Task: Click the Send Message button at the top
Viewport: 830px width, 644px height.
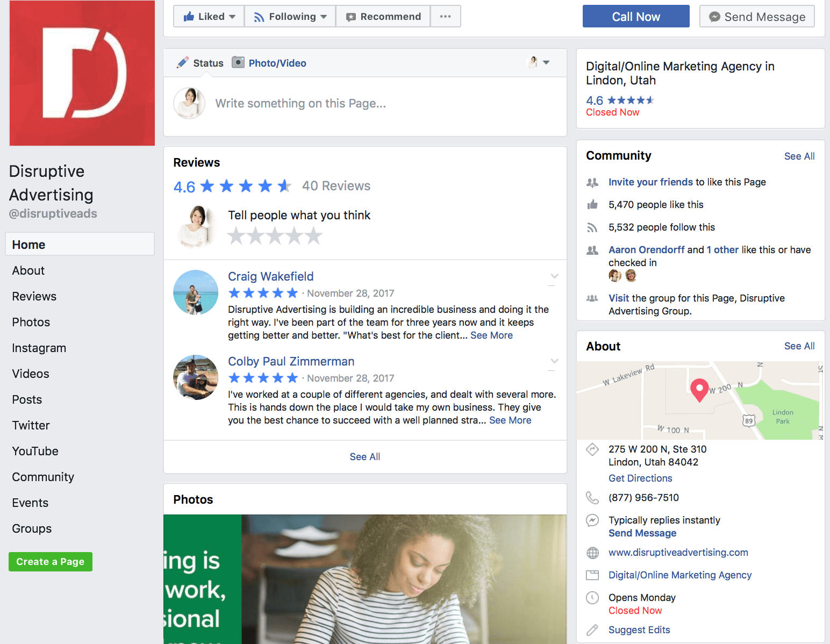Action: coord(757,16)
